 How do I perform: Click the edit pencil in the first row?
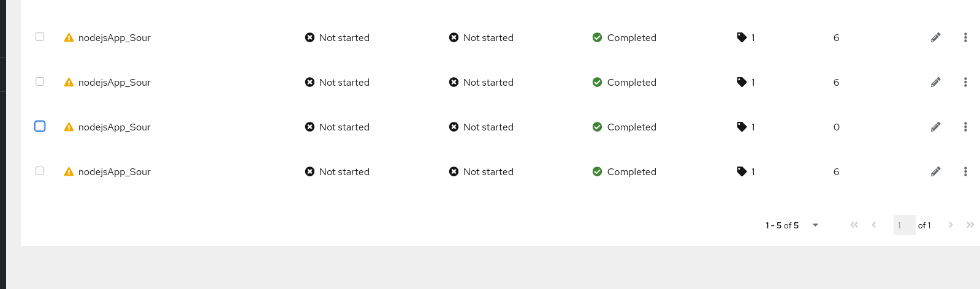coord(935,37)
